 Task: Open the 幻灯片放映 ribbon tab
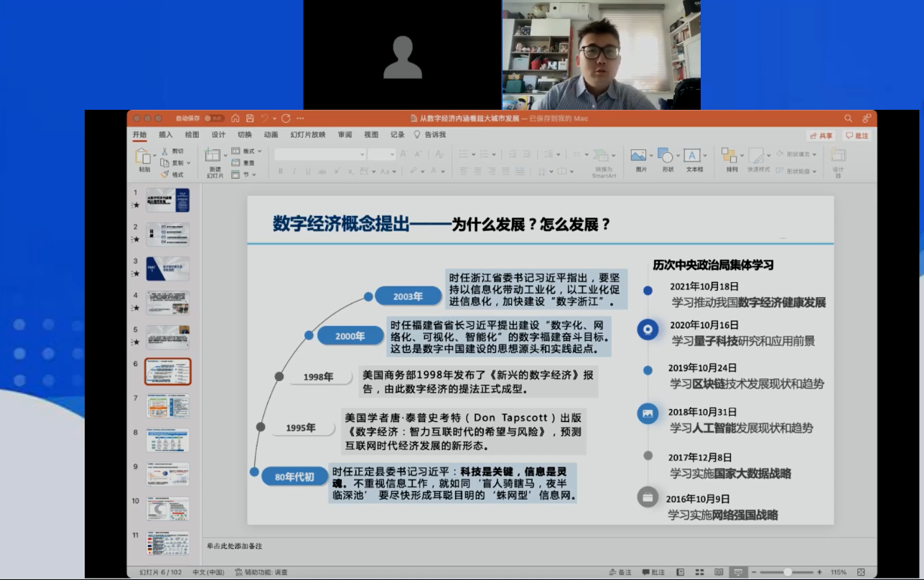[308, 135]
